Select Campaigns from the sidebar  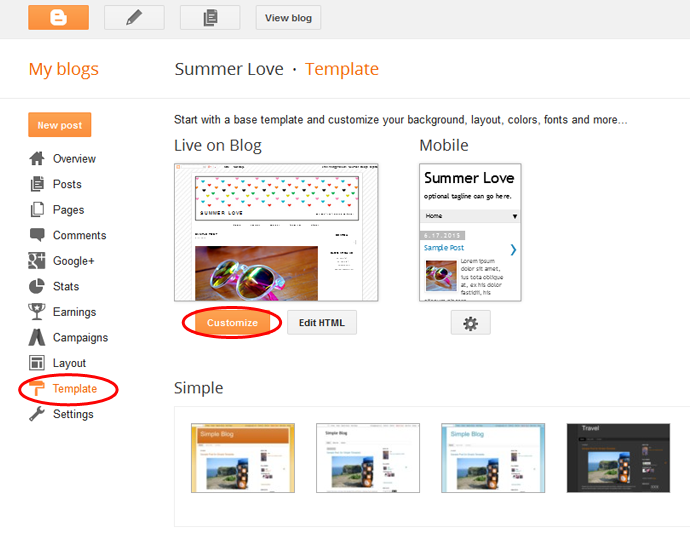click(x=80, y=338)
